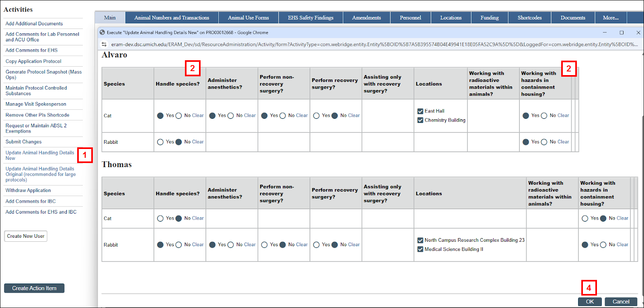Expand the More... tab menu
The height and width of the screenshot is (308, 644).
pos(611,18)
